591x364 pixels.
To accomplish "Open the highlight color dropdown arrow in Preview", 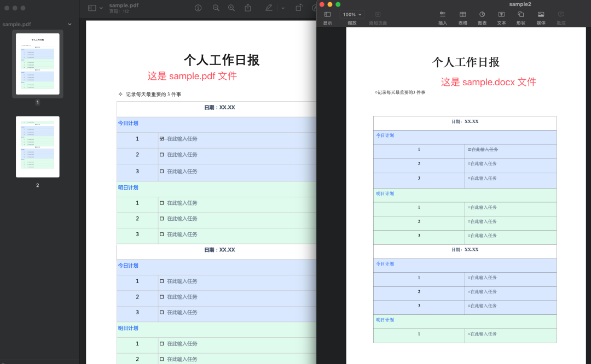I will point(283,8).
